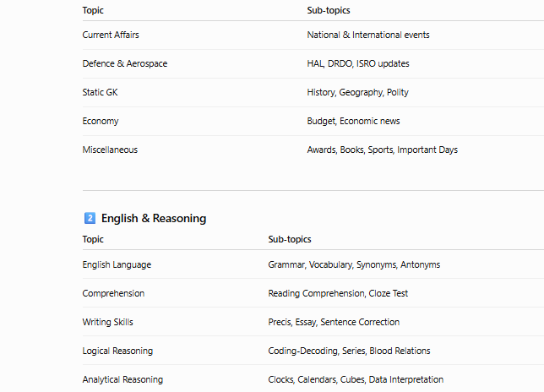Select Defence & Aerospace row topic
544x392 pixels.
click(125, 63)
